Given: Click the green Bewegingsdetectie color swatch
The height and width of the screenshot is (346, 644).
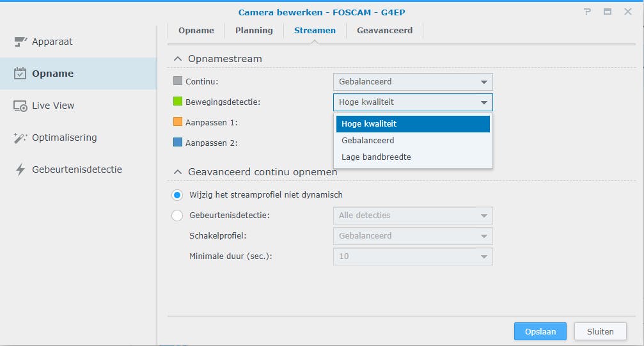Looking at the screenshot, I should pos(178,101).
